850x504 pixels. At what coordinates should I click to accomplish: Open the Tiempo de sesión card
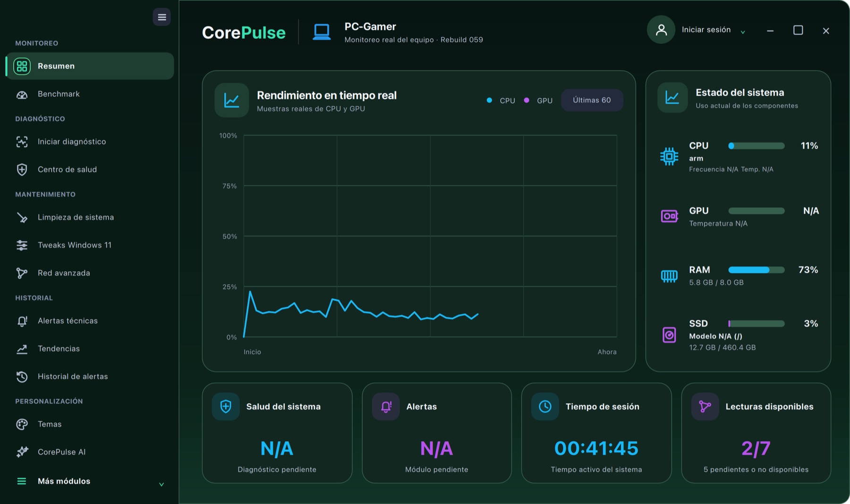click(x=596, y=433)
